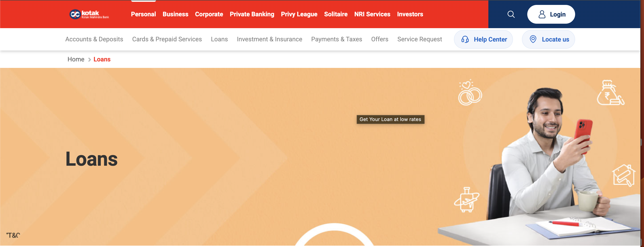Open the Payments & Taxes menu
644x247 pixels.
click(337, 39)
